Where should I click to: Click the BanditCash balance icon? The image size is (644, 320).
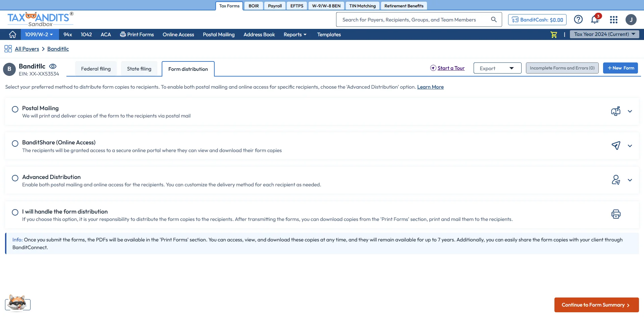(516, 19)
